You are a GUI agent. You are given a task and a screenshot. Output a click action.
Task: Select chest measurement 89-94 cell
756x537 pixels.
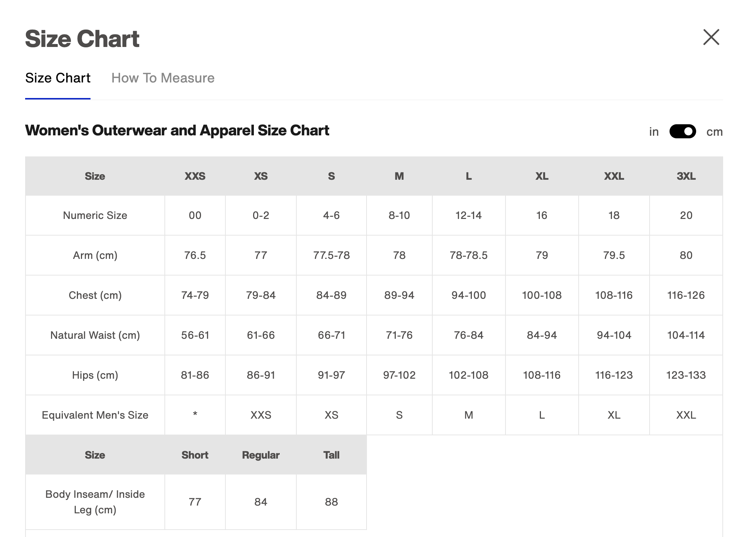tap(399, 295)
